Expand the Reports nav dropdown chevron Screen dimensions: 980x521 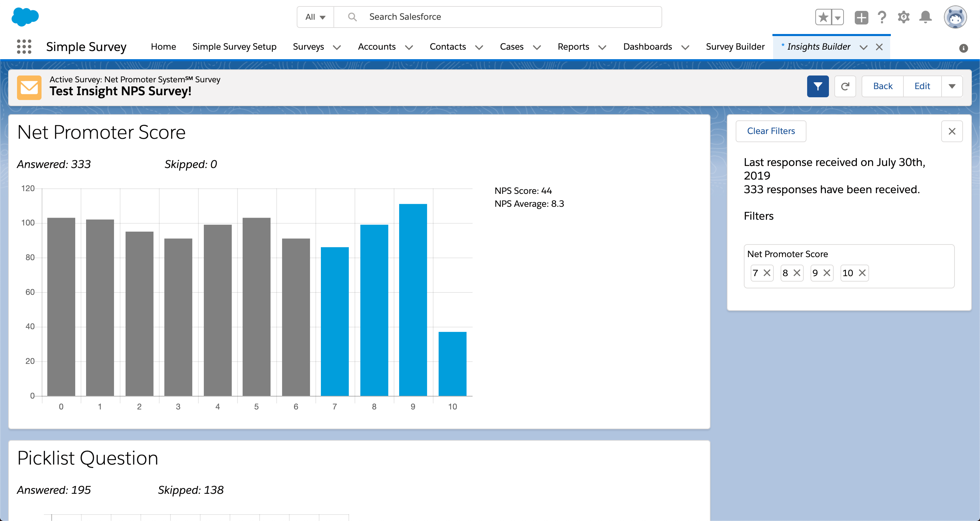(x=602, y=47)
